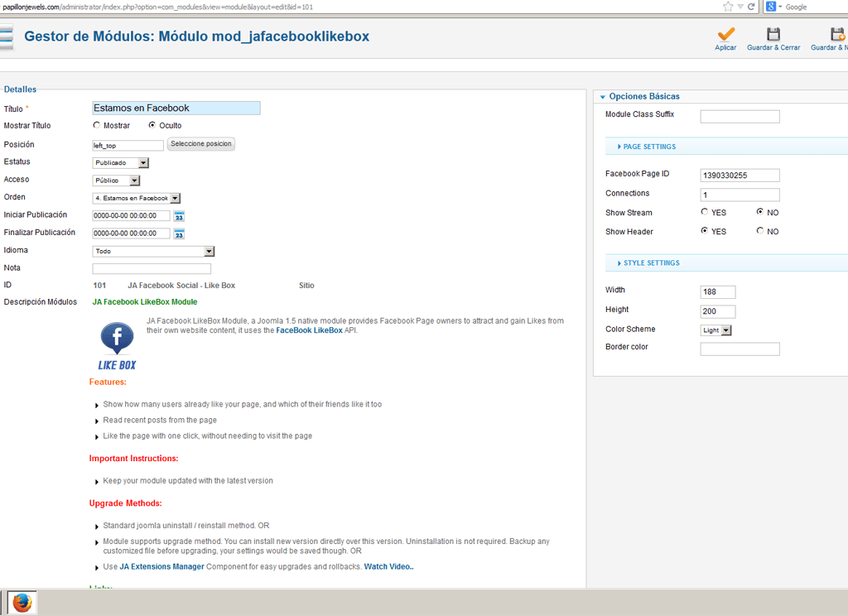Open the FaceBook LikeBox API link

[x=310, y=330]
